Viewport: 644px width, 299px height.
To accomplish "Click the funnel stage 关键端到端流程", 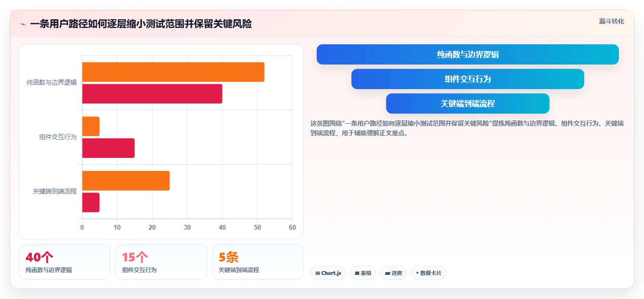I will click(x=468, y=104).
